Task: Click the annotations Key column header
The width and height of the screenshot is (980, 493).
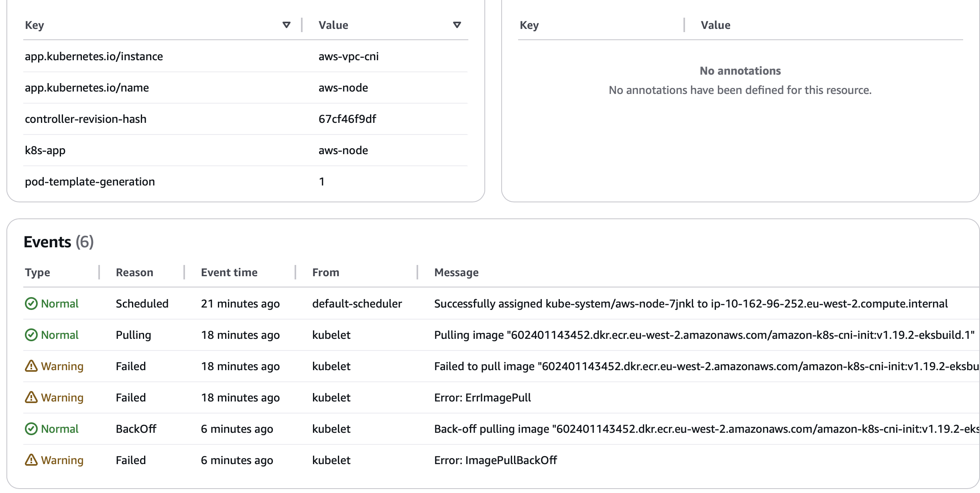Action: point(529,25)
